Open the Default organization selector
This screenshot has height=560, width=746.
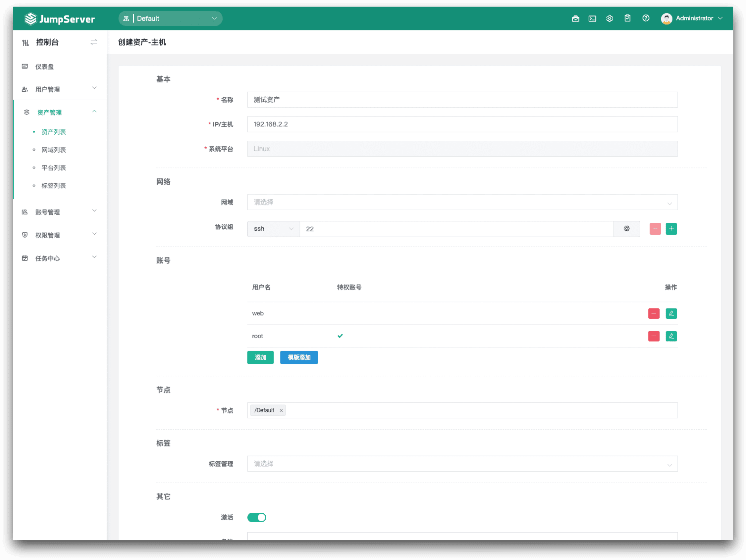tap(170, 18)
